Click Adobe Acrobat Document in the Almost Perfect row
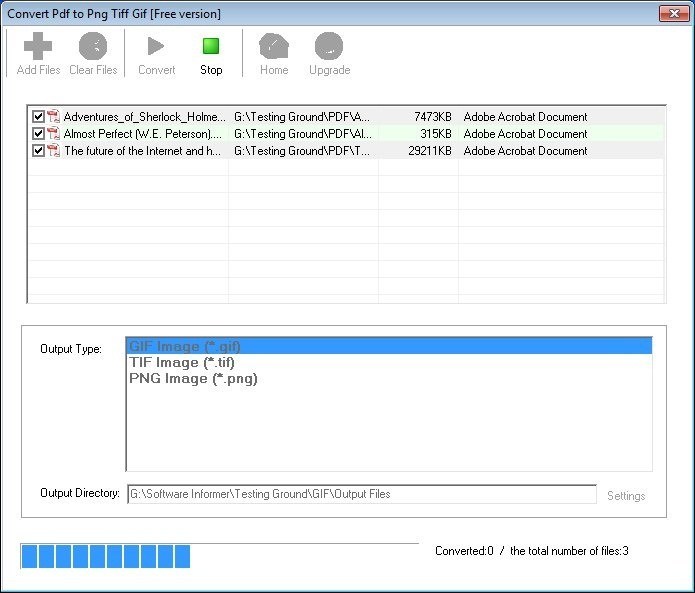 pos(525,134)
